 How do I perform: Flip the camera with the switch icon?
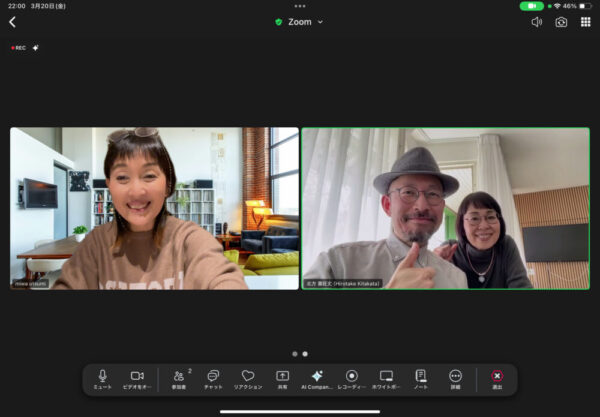(561, 22)
